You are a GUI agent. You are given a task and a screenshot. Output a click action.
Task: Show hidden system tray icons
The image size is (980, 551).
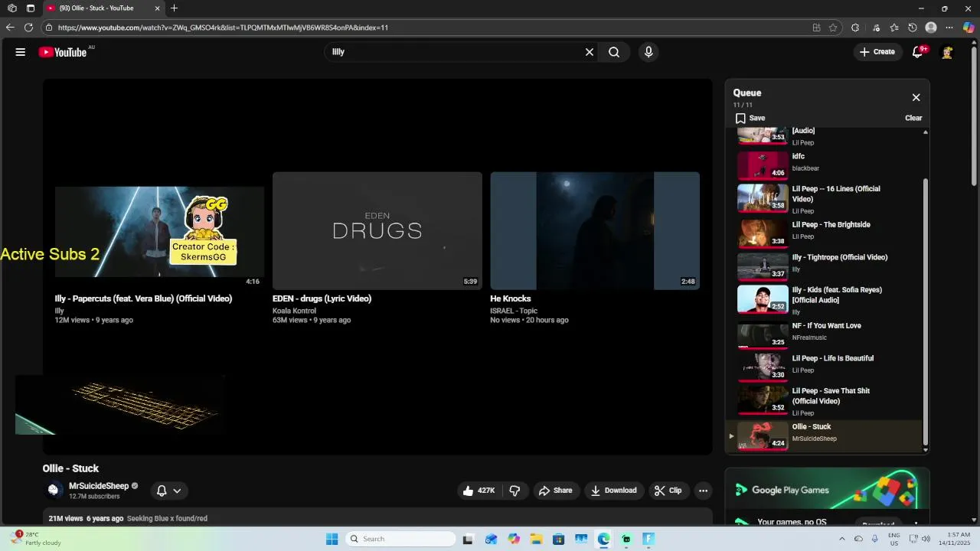842,539
